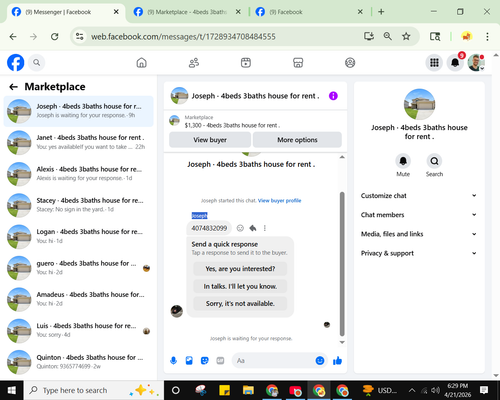Send a thumbs-up like
This screenshot has height=400, width=500.
coord(337,361)
